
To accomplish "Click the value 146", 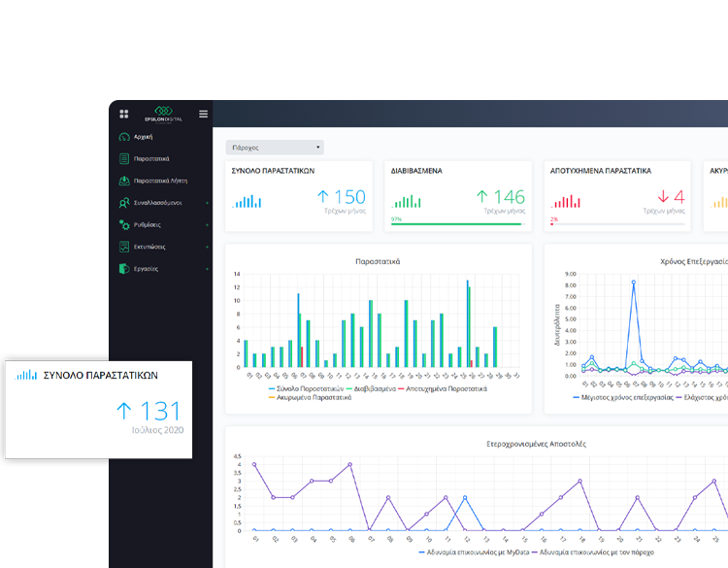I will (x=510, y=197).
